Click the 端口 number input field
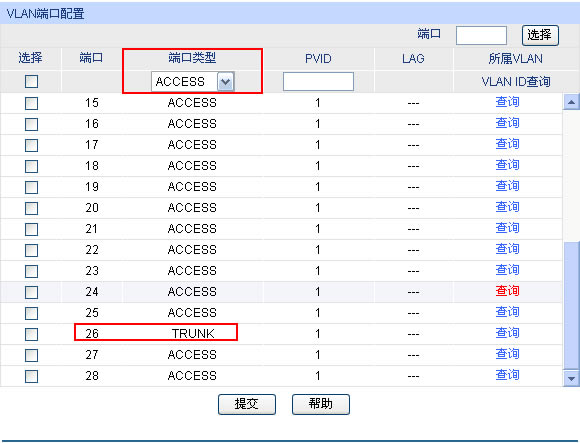 click(x=481, y=35)
